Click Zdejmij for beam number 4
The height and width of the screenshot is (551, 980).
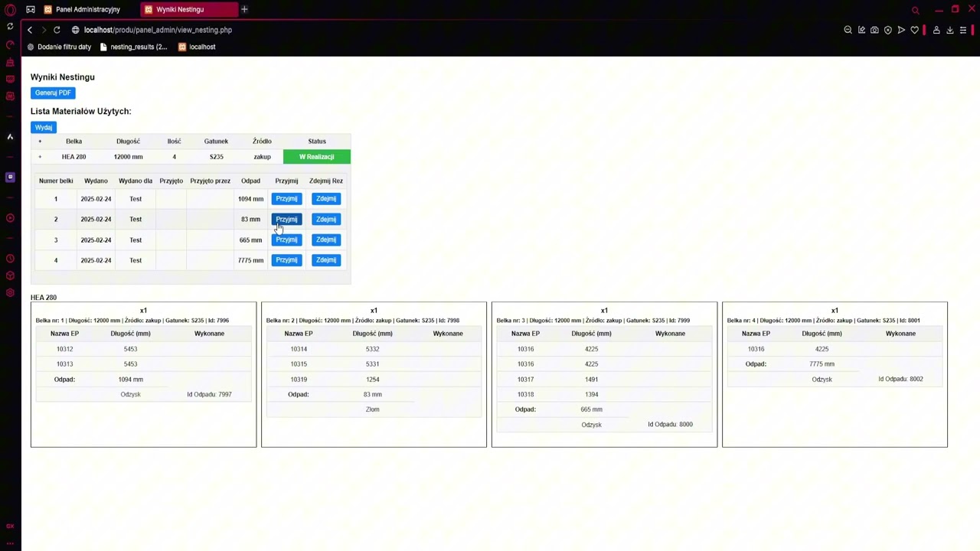point(326,260)
